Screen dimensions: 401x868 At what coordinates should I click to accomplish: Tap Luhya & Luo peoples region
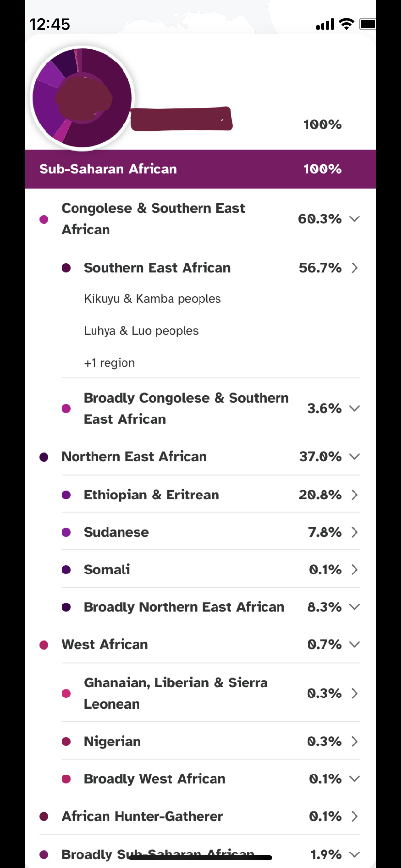coord(141,331)
